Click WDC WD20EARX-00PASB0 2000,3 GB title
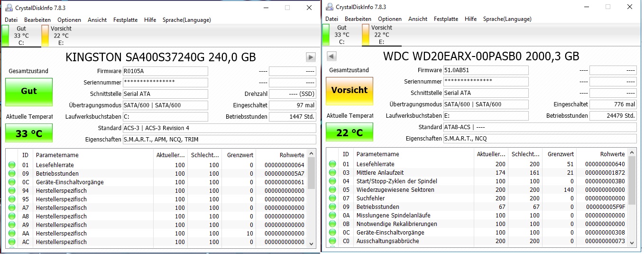This screenshot has height=254, width=644. coord(481,56)
